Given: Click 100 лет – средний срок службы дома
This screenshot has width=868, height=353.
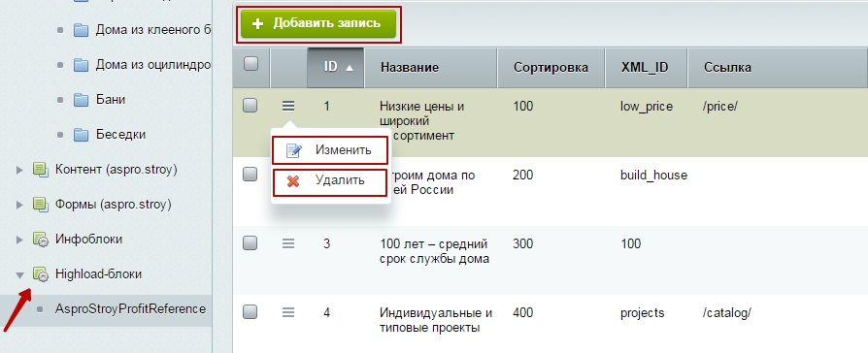Looking at the screenshot, I should [434, 251].
